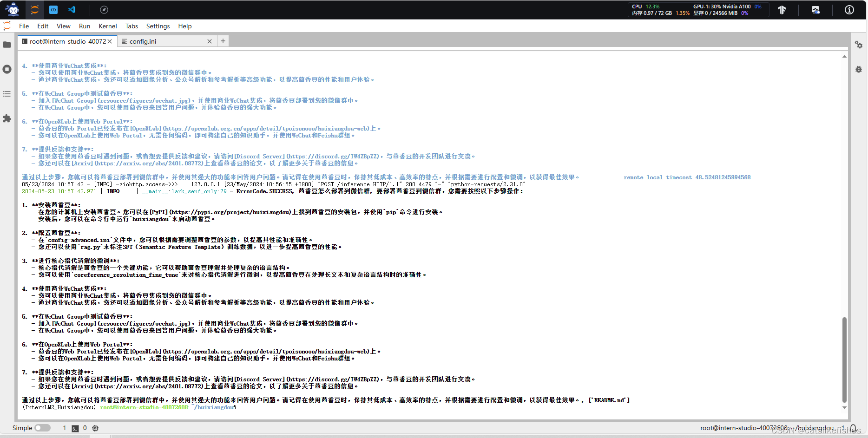
Task: Open the Settings menu
Action: coord(158,26)
